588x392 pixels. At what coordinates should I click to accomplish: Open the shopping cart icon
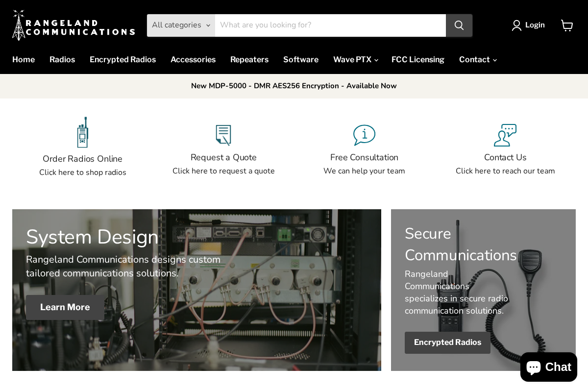click(x=566, y=25)
